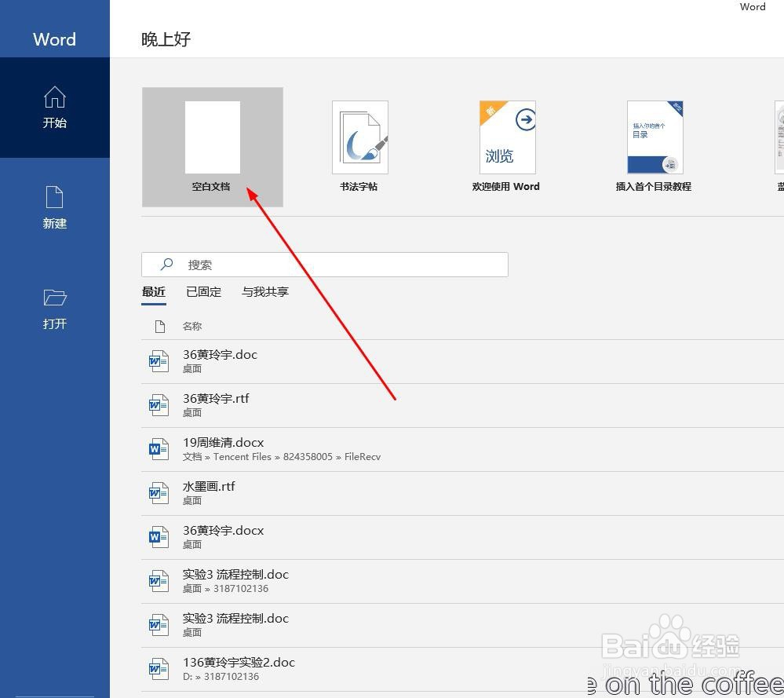Create a 空白文档 blank document

[x=213, y=147]
